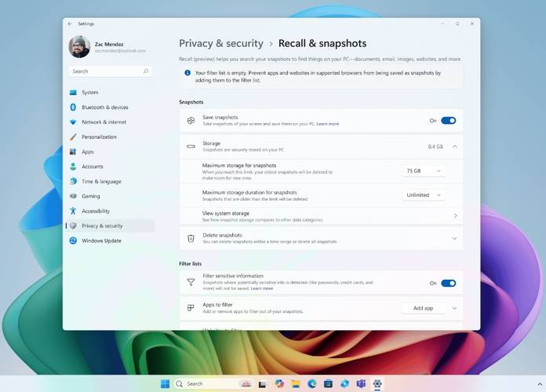
Task: Click the Gaming controller icon
Action: [73, 196]
